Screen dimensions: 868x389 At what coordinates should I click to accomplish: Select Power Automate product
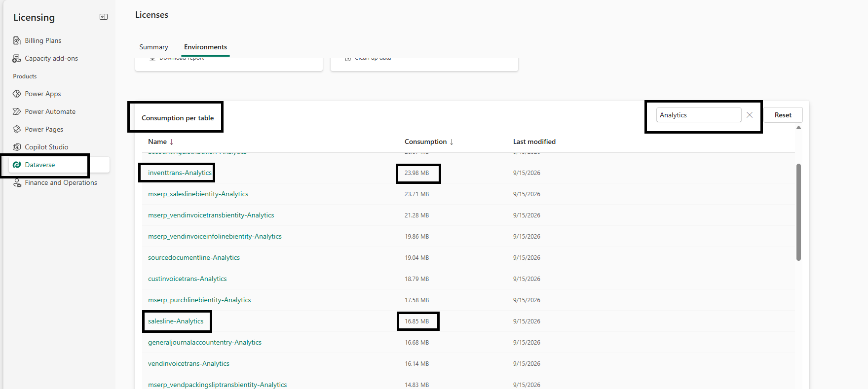point(50,111)
